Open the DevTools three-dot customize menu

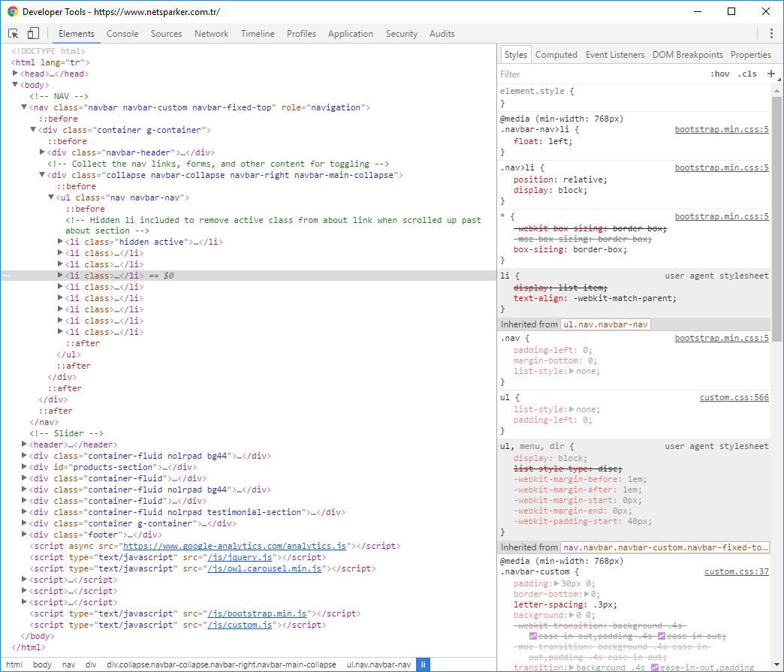tap(771, 34)
